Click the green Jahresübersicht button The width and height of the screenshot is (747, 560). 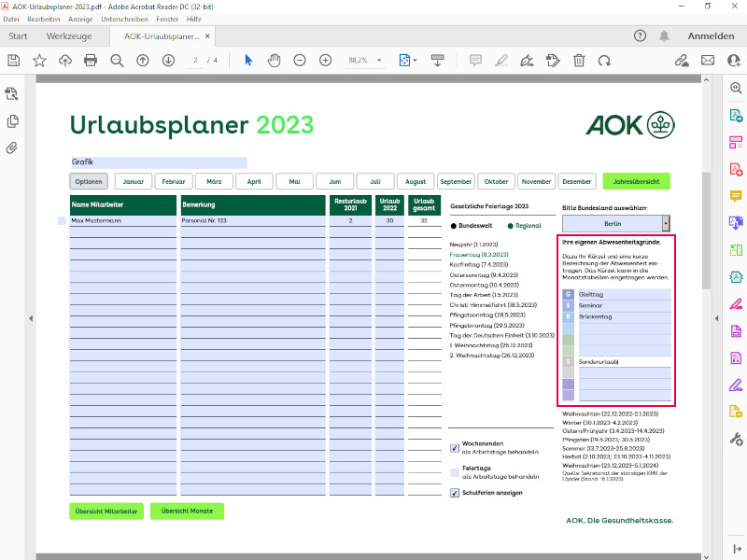click(636, 181)
